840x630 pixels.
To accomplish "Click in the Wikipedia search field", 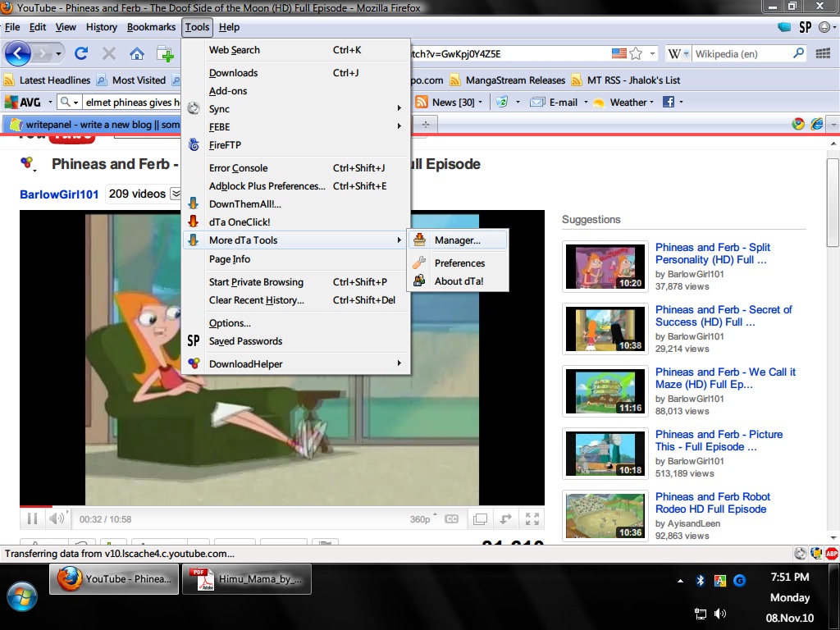I will tap(742, 53).
